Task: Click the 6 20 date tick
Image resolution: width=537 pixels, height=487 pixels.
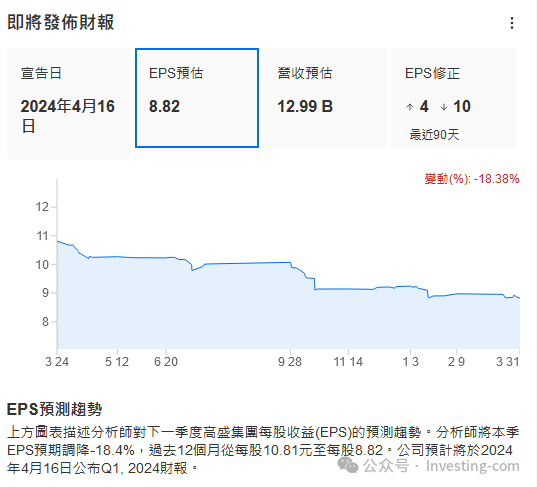Action: coord(166,362)
